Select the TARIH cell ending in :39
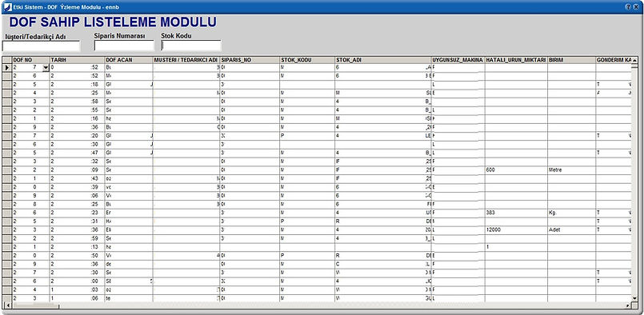This screenshot has height=315, width=644. tap(77, 187)
